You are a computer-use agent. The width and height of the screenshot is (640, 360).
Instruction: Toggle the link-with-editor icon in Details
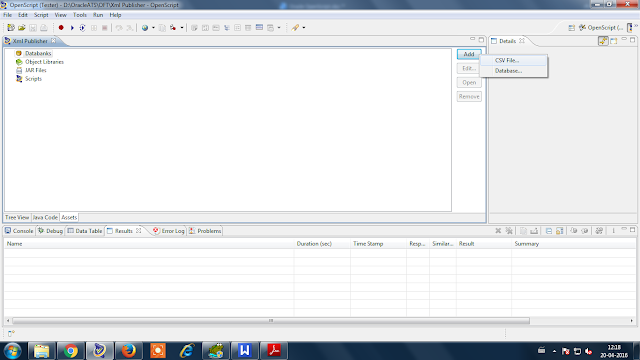point(603,41)
